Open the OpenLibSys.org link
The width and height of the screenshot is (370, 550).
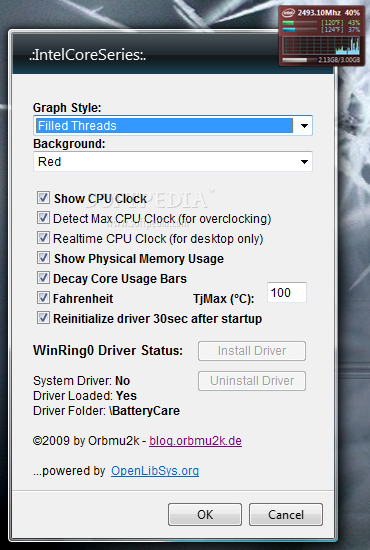(x=155, y=471)
